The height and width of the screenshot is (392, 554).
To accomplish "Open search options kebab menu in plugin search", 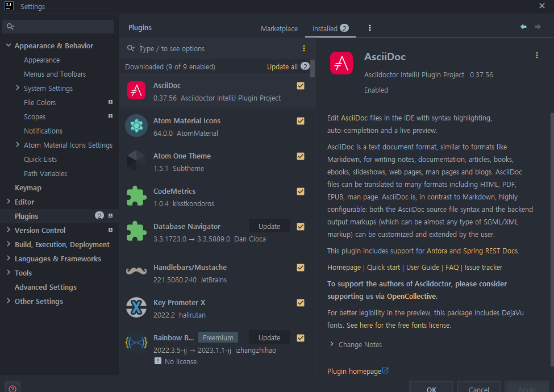I will click(304, 48).
